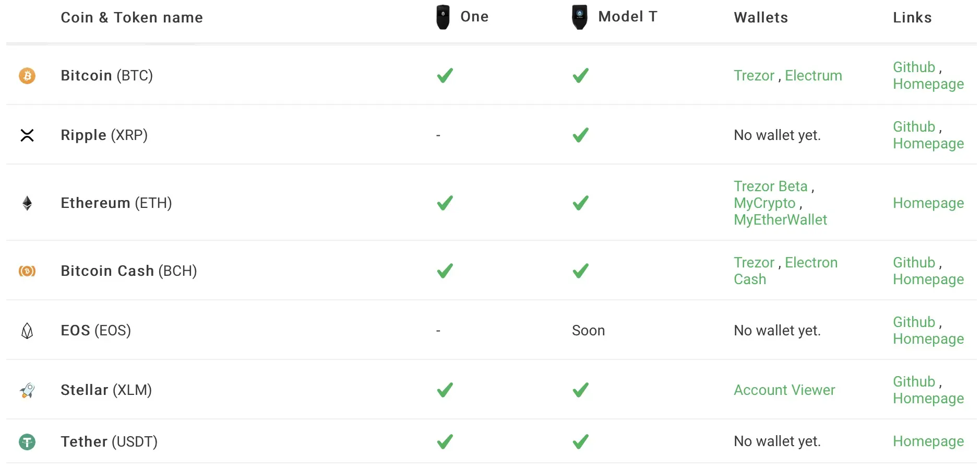Open the Electron Cash wallet link
The width and height of the screenshot is (980, 467).
tap(786, 271)
